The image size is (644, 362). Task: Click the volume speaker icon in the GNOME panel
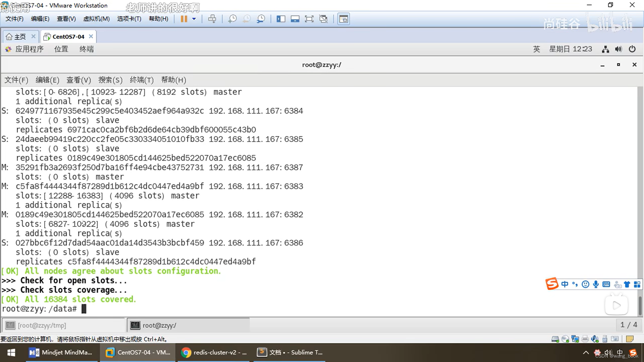tap(619, 49)
